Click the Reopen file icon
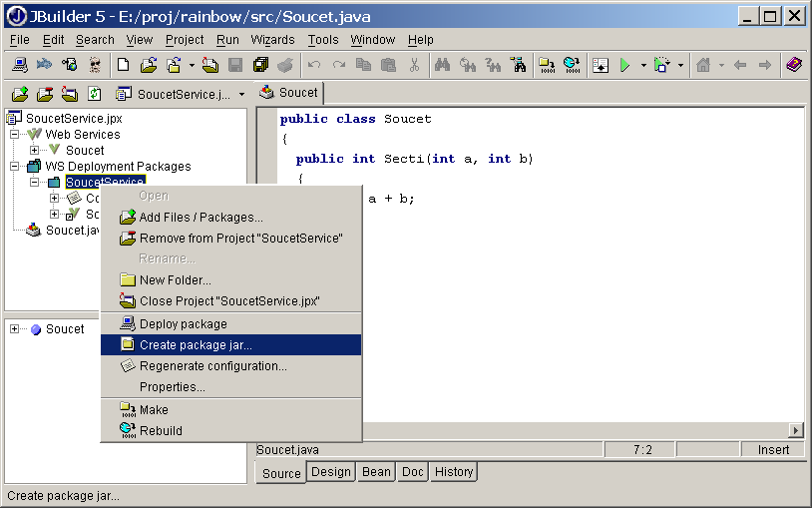812x508 pixels. pos(174,65)
